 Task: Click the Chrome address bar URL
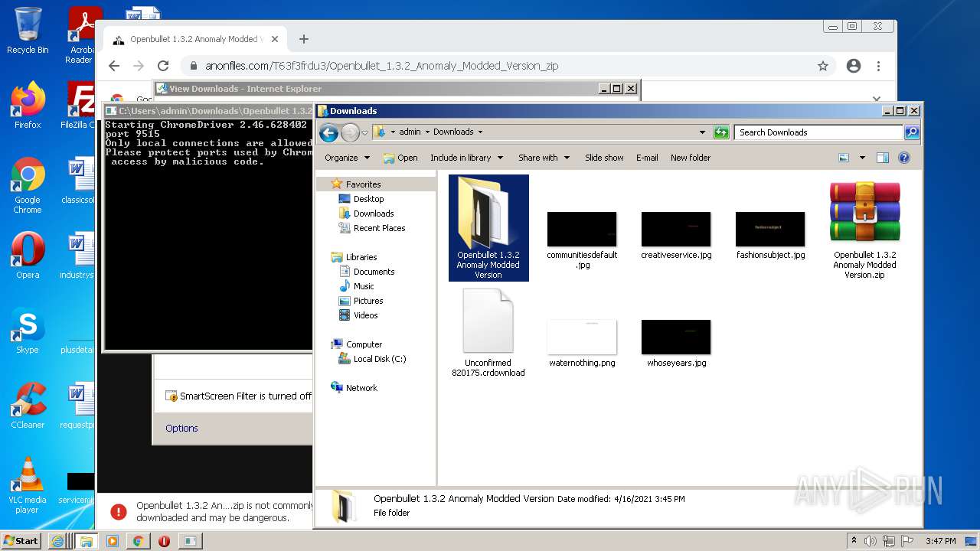(382, 66)
